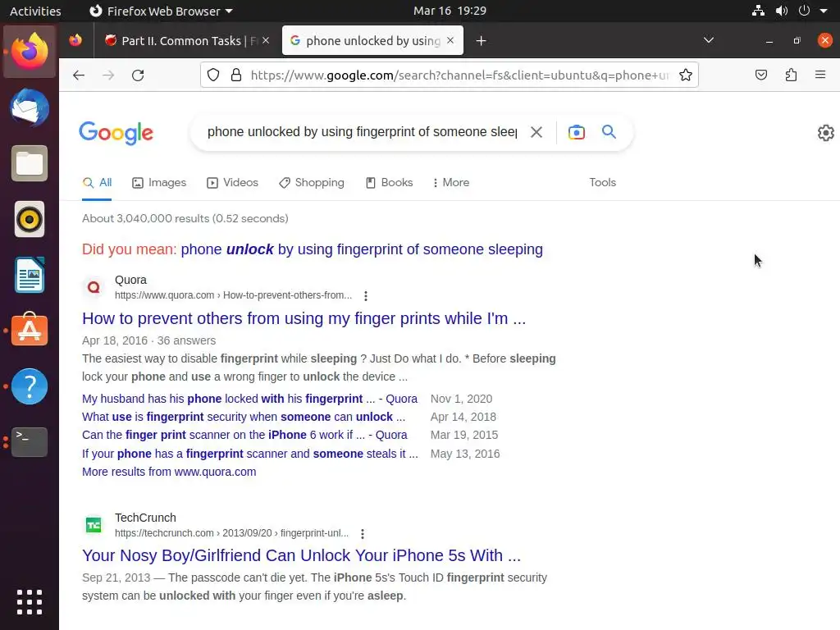The height and width of the screenshot is (630, 840).
Task: Open the Activities overview
Action: click(35, 11)
